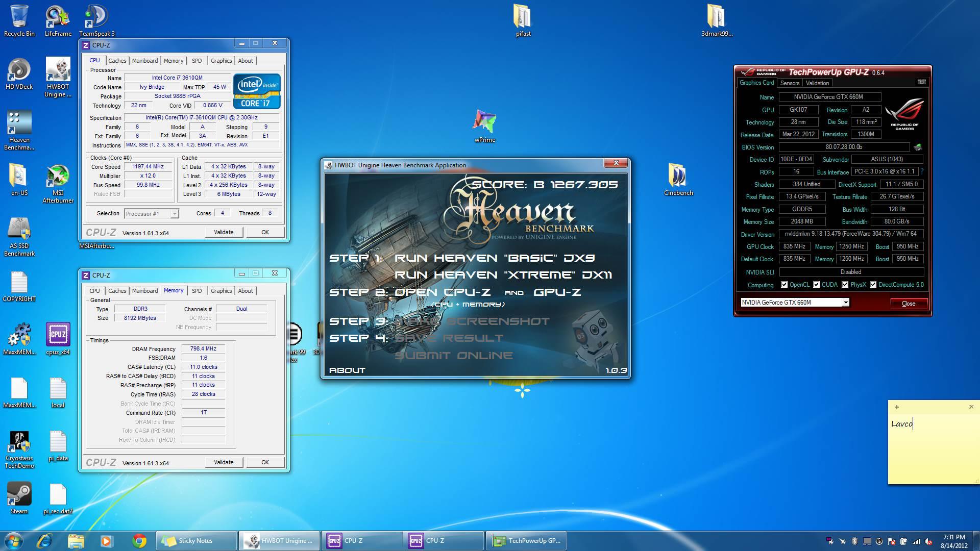Viewport: 980px width, 551px height.
Task: Open Cryostasis TechDemo shortcut
Action: tap(19, 449)
